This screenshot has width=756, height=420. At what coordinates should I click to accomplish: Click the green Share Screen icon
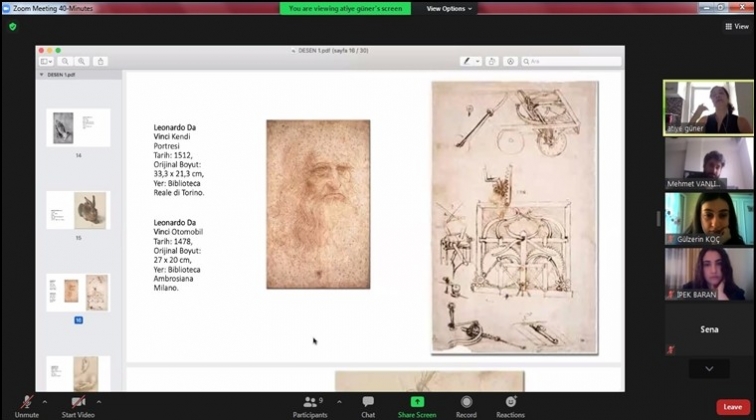point(417,402)
